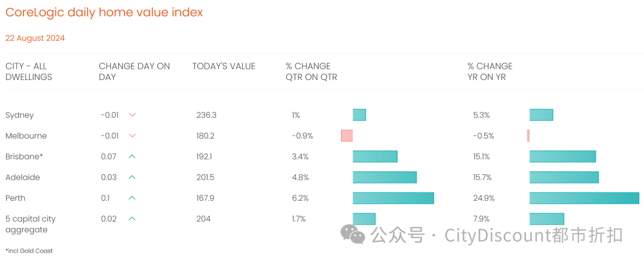Click the % CHANGE YR ON YR header
644x261 pixels.
(490, 72)
